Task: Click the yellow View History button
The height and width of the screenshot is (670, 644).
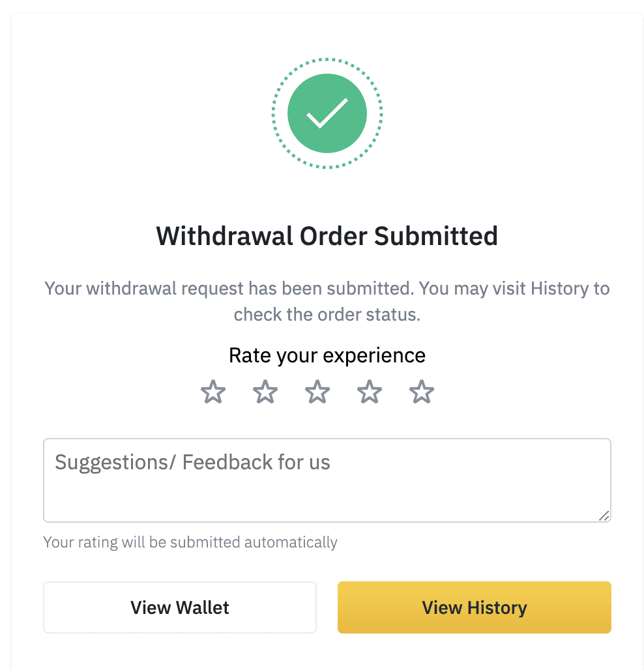Action: pyautogui.click(x=475, y=607)
